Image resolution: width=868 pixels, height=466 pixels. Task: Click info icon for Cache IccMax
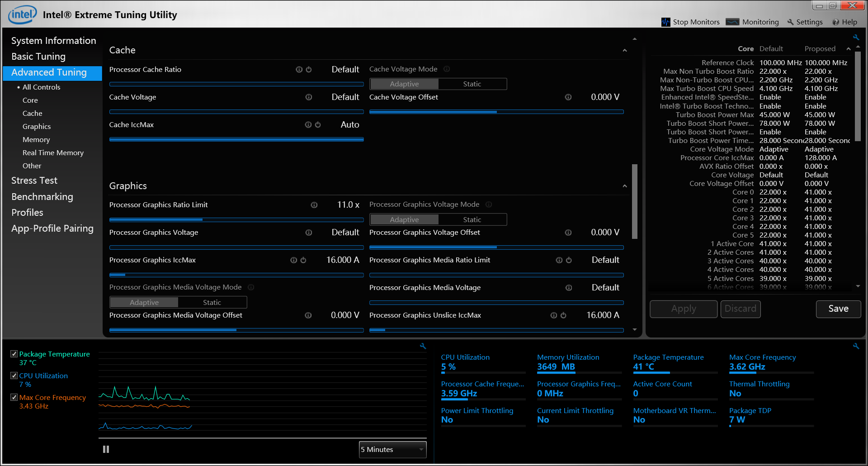pos(308,125)
